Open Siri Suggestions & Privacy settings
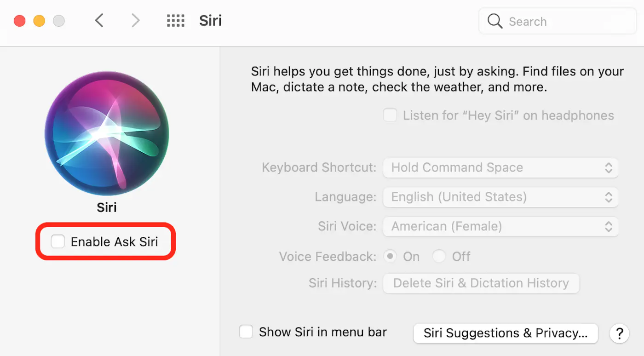This screenshot has height=356, width=644. point(505,333)
